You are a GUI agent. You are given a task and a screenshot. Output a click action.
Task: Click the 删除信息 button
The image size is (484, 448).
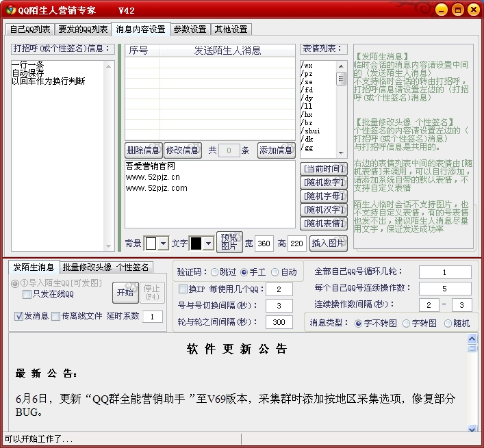coord(144,150)
